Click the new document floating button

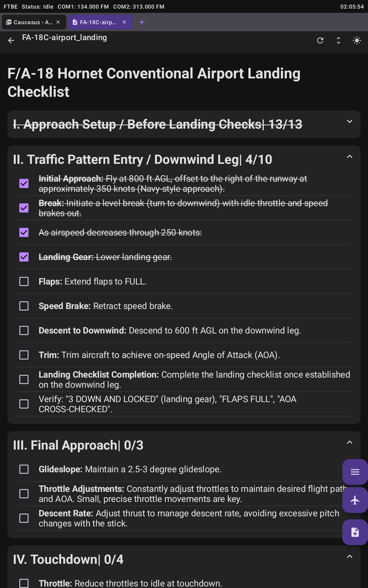tap(355, 532)
